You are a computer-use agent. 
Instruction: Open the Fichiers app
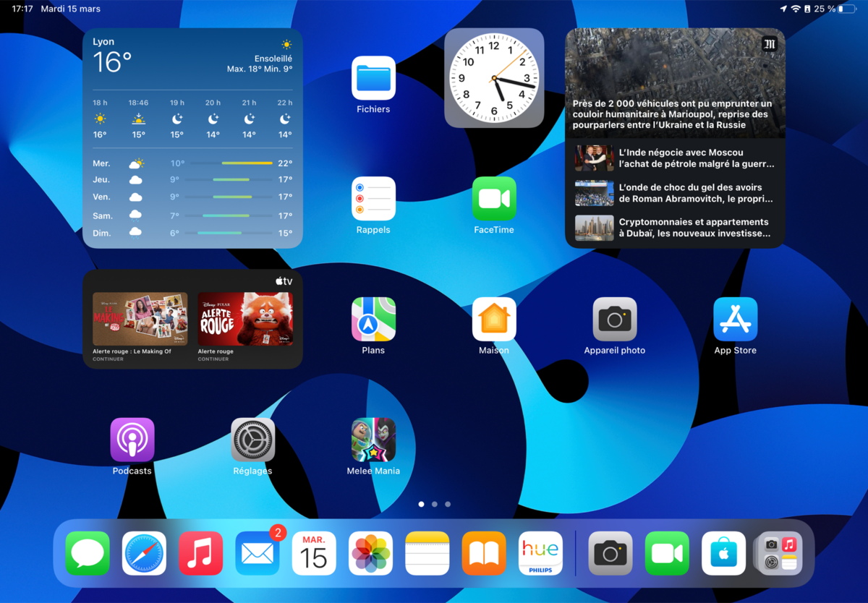coord(373,78)
